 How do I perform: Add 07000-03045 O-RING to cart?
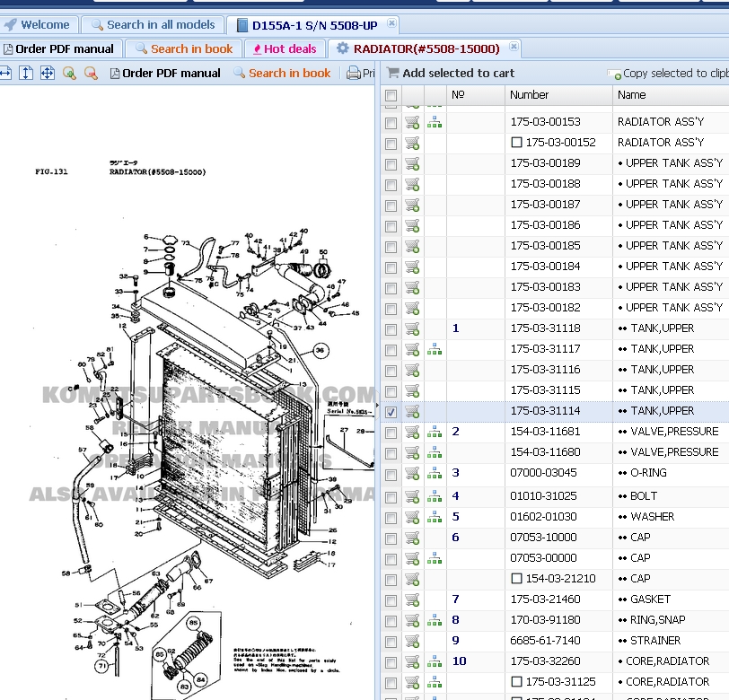click(412, 473)
